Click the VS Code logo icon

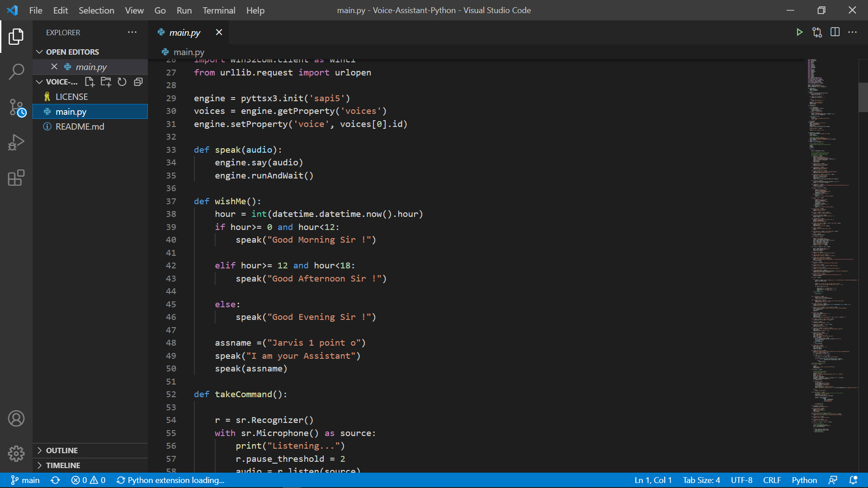[13, 10]
